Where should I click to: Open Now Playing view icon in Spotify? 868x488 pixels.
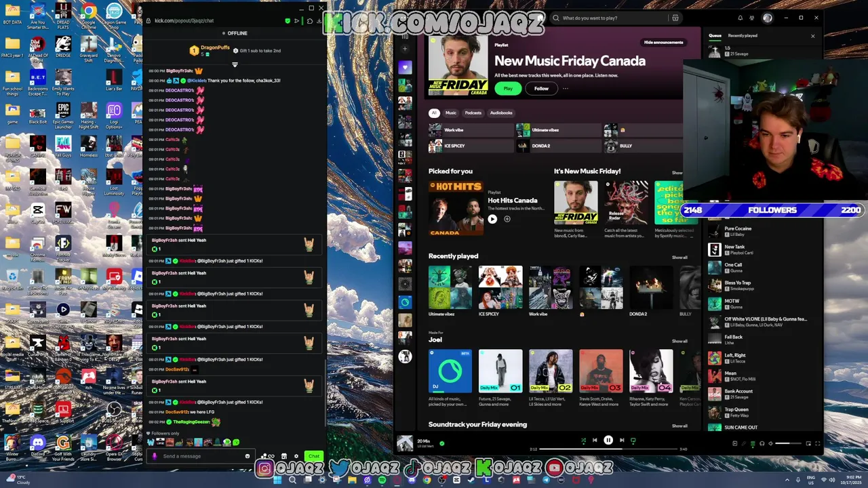point(734,444)
